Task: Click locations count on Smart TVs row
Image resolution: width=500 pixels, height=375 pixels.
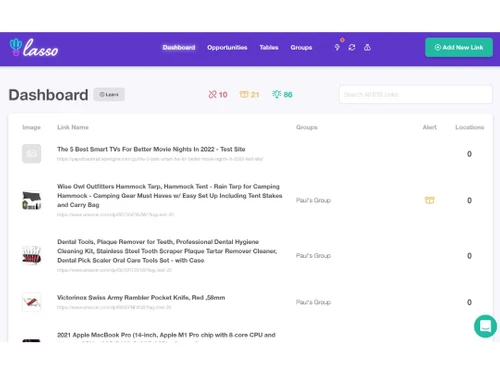Action: pos(469,154)
